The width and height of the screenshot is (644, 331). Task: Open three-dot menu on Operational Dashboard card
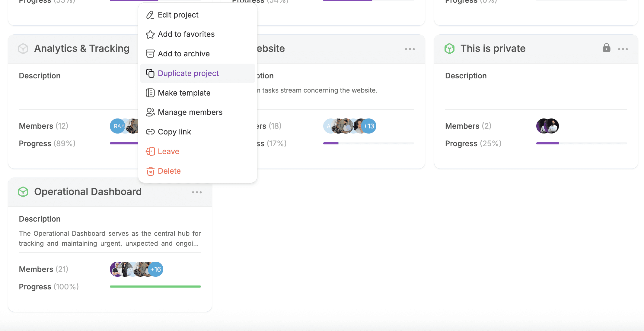click(x=197, y=192)
